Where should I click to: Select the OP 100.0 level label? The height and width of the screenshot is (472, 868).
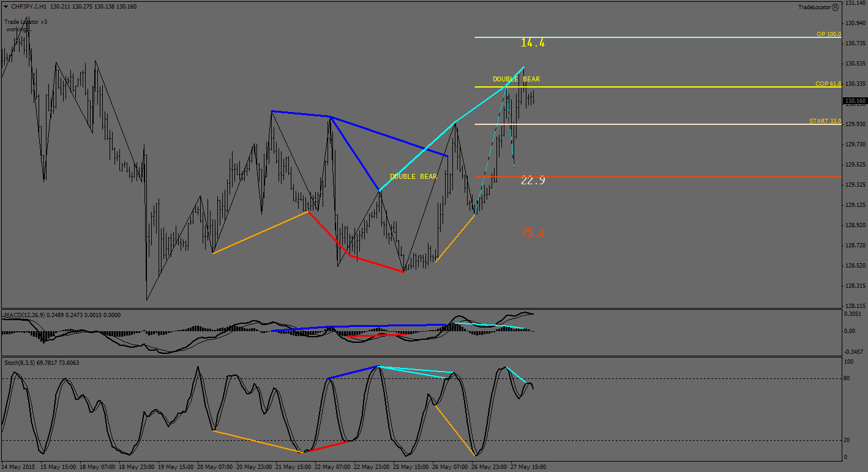coord(828,34)
